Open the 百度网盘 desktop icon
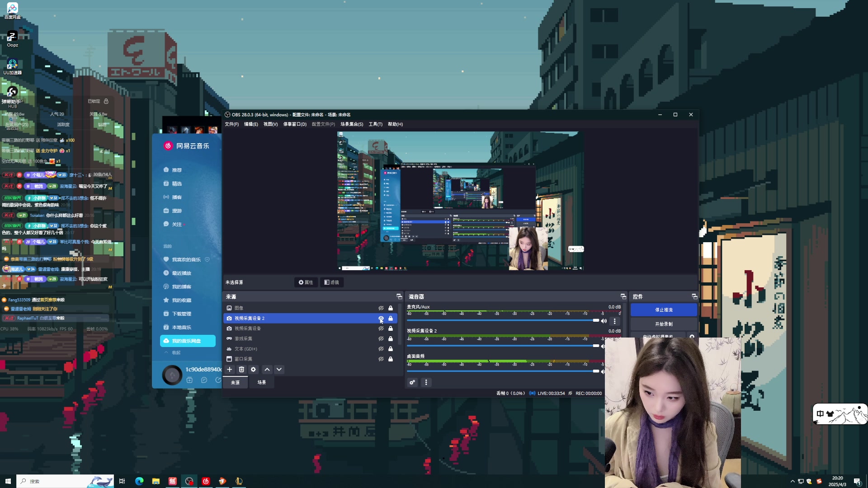 coord(12,11)
